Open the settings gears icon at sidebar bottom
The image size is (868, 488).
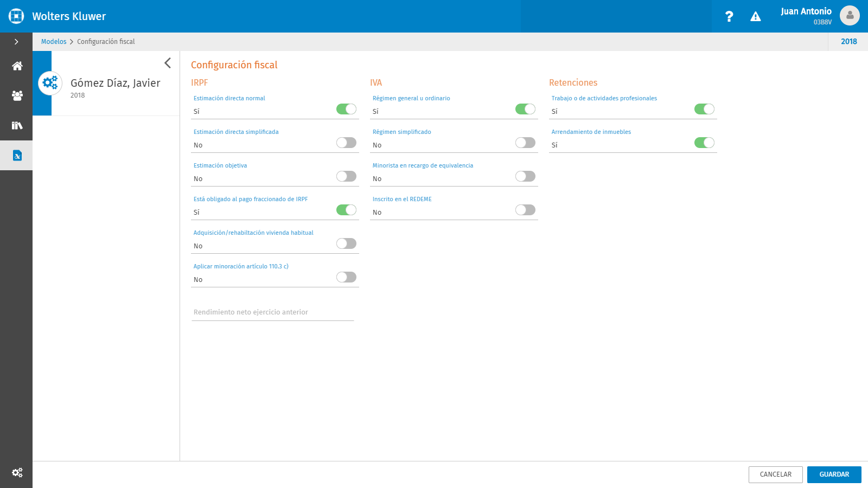(x=17, y=473)
